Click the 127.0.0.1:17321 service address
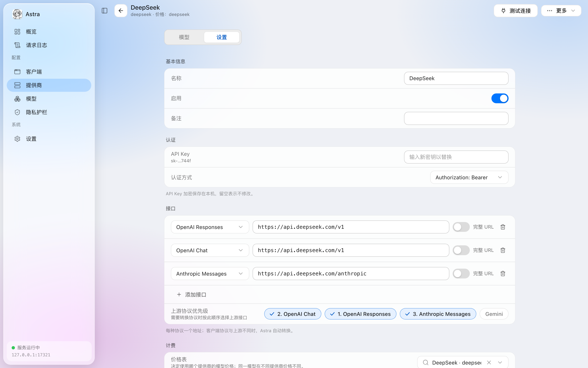 pyautogui.click(x=31, y=355)
